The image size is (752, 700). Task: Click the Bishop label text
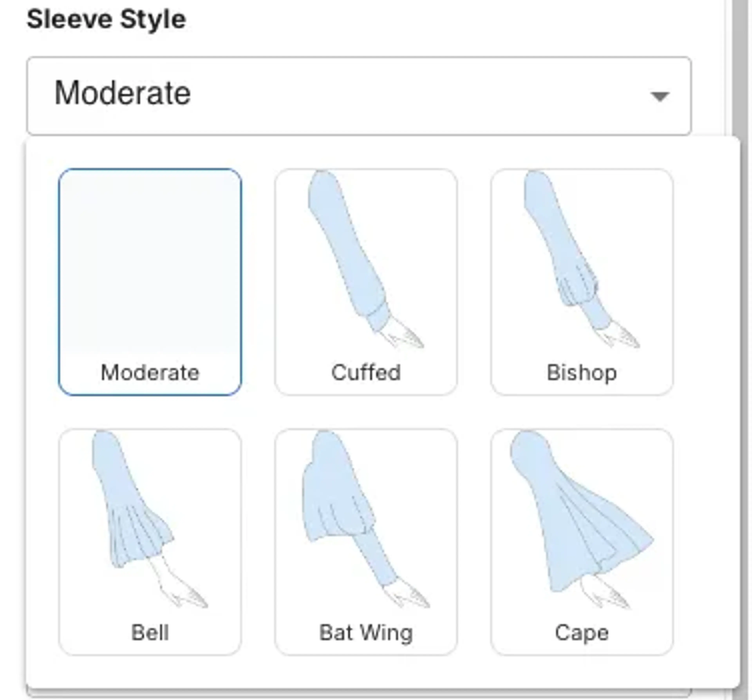[x=581, y=373]
